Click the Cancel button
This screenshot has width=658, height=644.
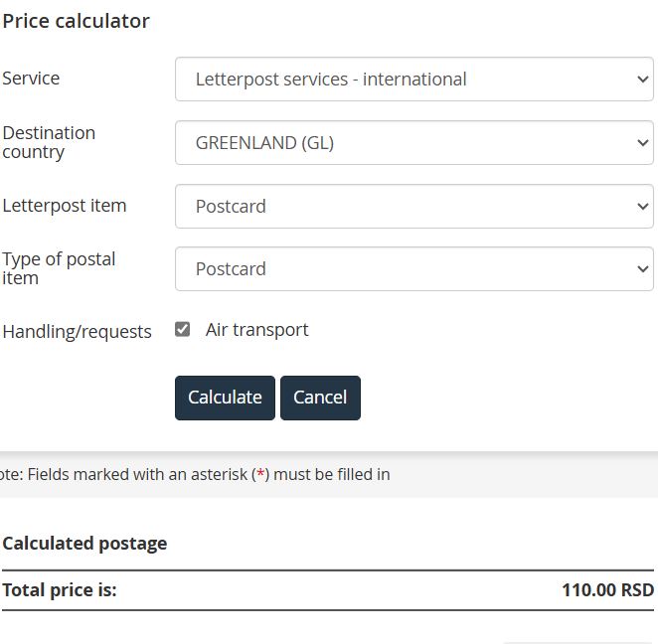pos(320,398)
